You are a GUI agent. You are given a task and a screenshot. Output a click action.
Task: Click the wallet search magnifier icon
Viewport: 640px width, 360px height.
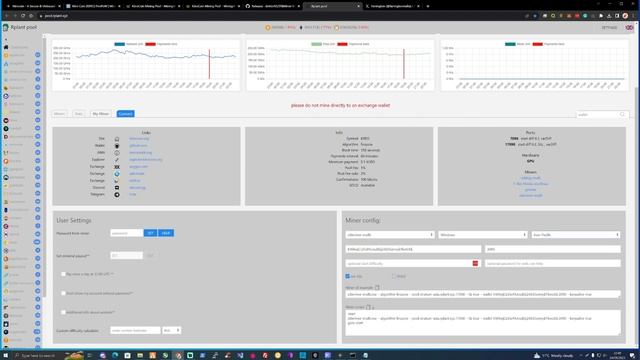622,115
